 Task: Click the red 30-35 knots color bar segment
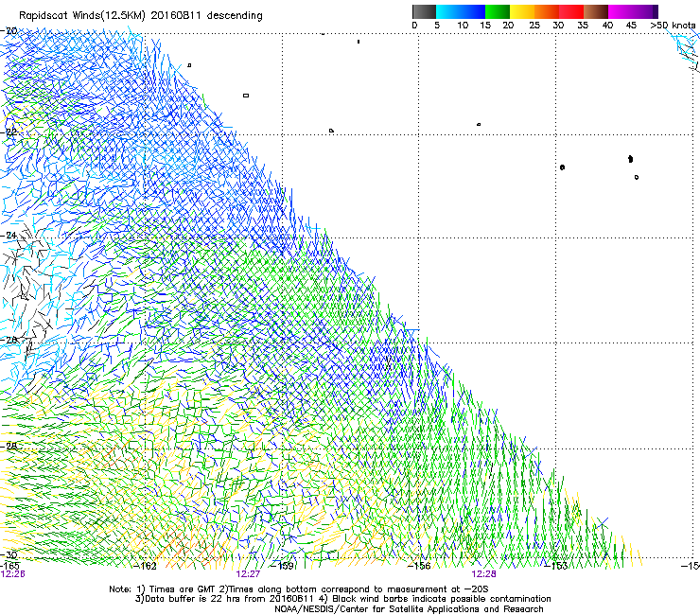pos(571,11)
